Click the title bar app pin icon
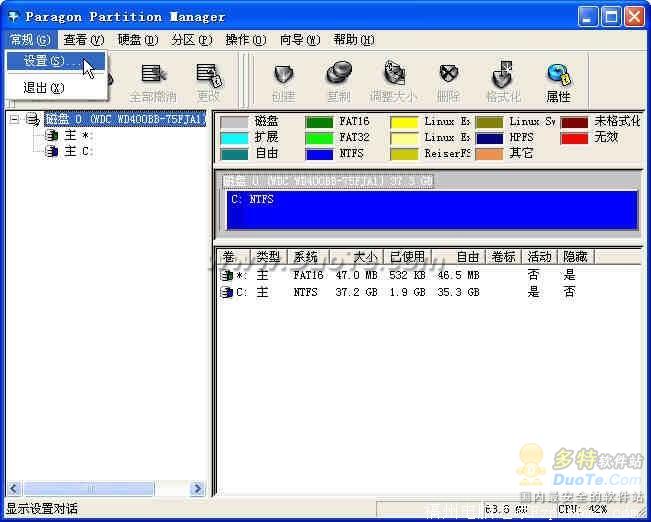The height and width of the screenshot is (522, 651). [13, 17]
